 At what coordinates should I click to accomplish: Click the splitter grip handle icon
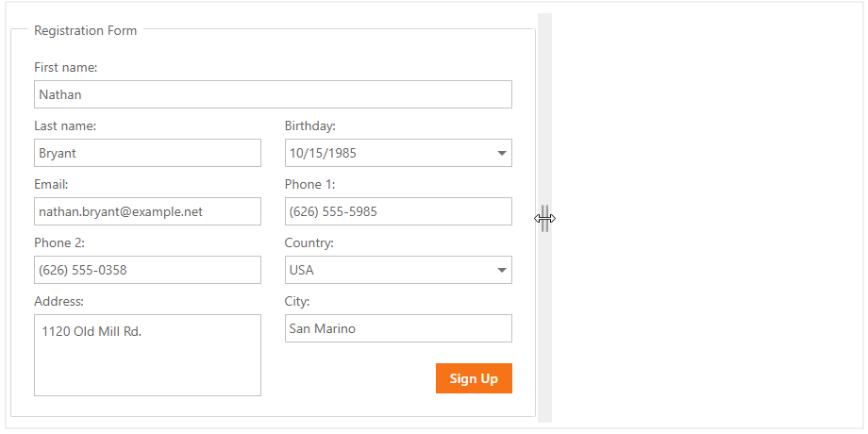pyautogui.click(x=544, y=218)
